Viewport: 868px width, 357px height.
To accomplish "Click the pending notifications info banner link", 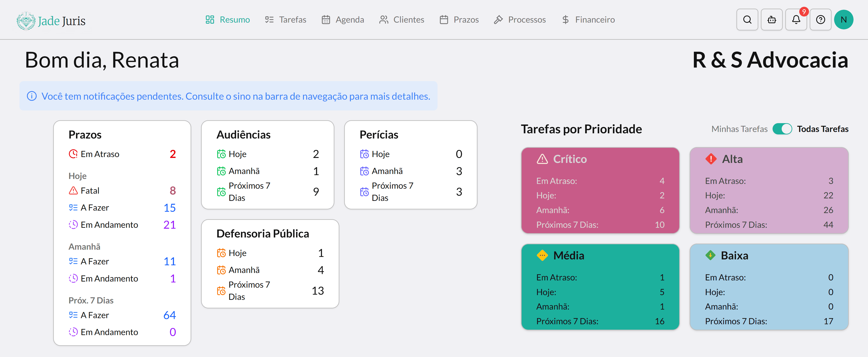I will (236, 96).
